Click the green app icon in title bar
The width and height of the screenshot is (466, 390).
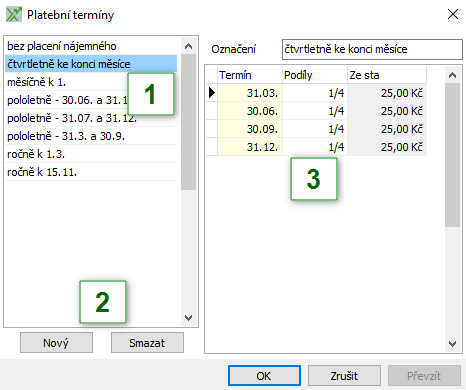14,15
